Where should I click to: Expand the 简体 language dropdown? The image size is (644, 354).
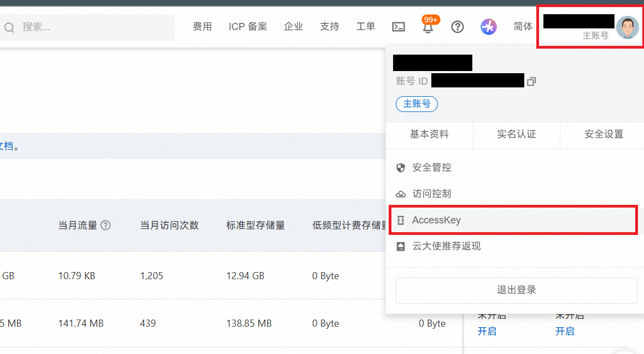523,27
